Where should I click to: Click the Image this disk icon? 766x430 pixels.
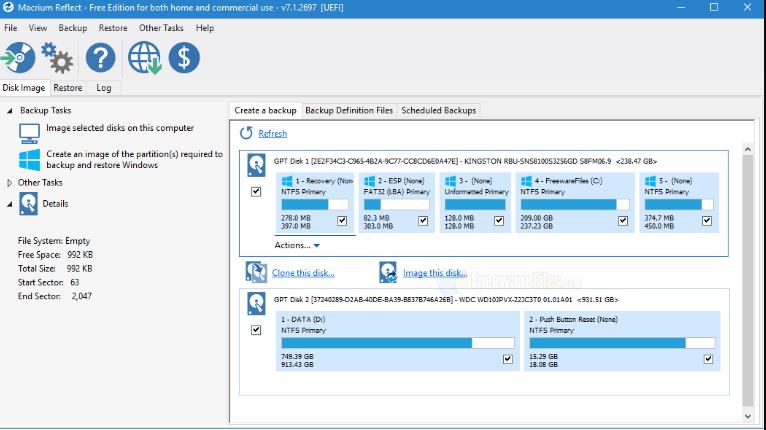click(x=388, y=273)
